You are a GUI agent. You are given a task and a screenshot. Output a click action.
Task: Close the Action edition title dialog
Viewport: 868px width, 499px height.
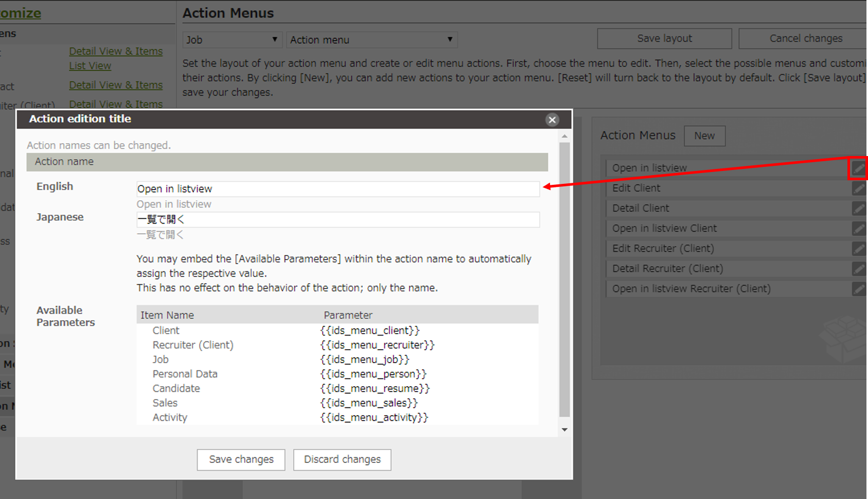tap(552, 119)
